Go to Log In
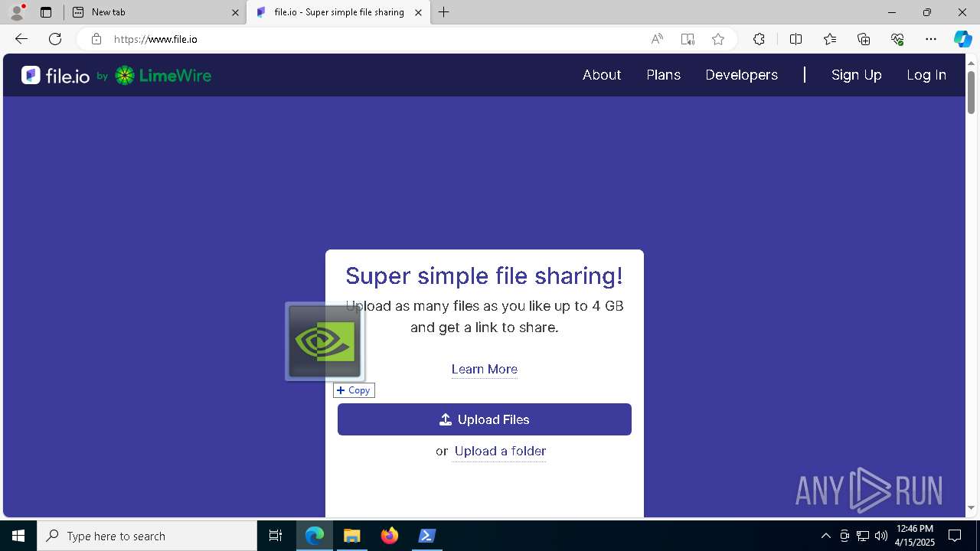The width and height of the screenshot is (980, 551). [926, 75]
